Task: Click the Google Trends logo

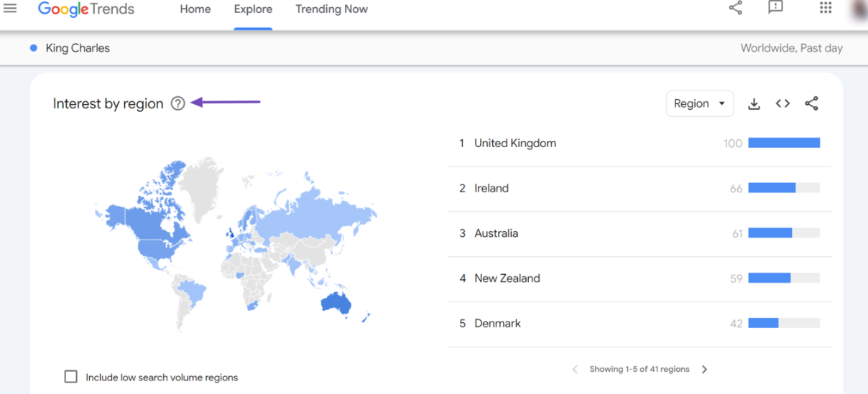Action: [86, 9]
